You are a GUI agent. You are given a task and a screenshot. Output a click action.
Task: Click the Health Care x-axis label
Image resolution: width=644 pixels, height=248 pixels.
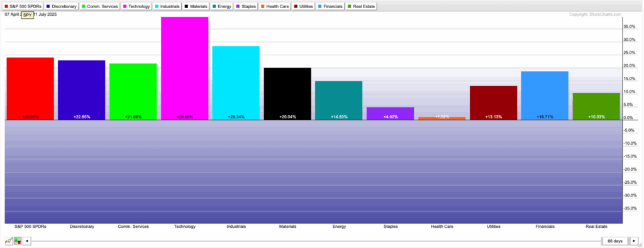click(442, 227)
